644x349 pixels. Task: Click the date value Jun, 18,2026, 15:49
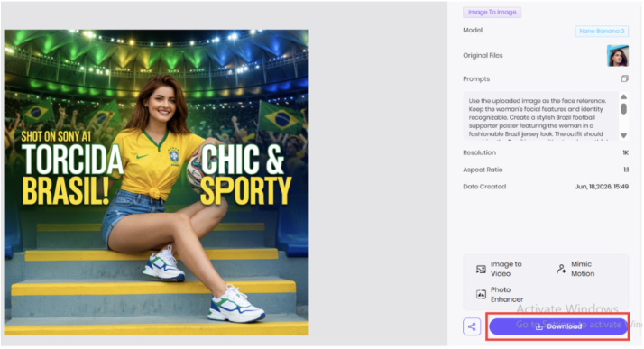[602, 187]
